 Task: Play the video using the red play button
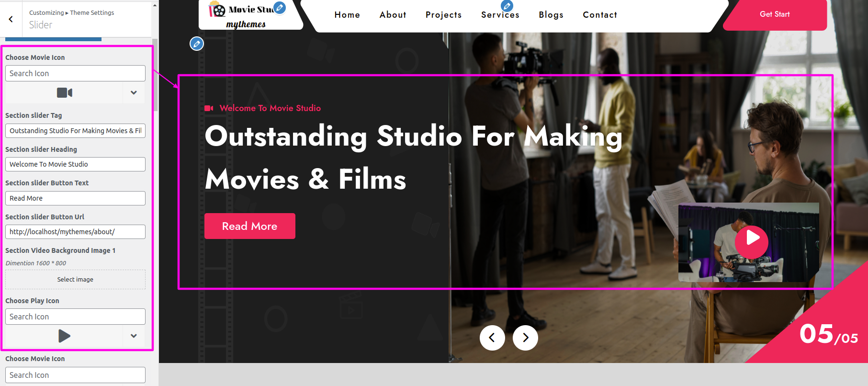pyautogui.click(x=752, y=242)
